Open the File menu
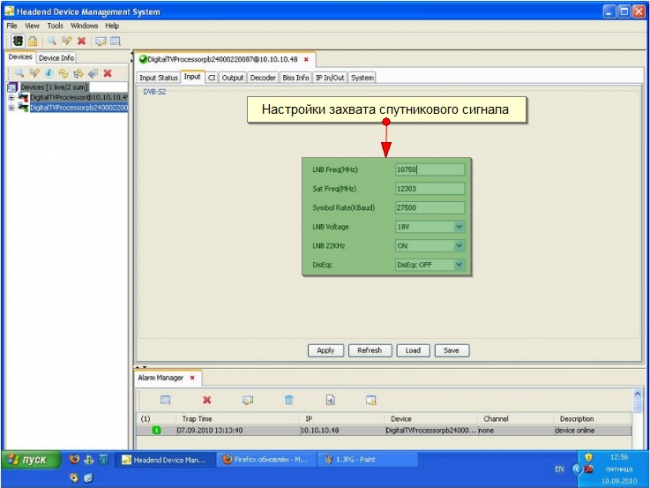The width and height of the screenshot is (650, 488). pyautogui.click(x=12, y=26)
